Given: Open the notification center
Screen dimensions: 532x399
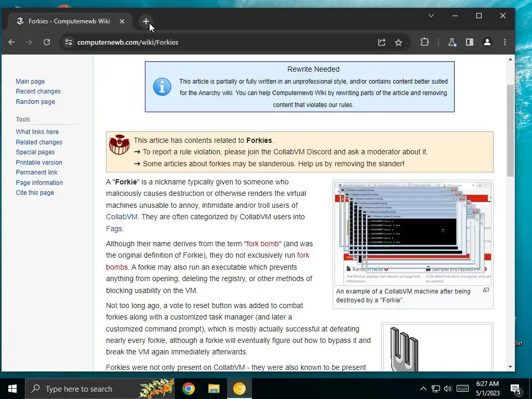Looking at the screenshot, I should (x=516, y=389).
